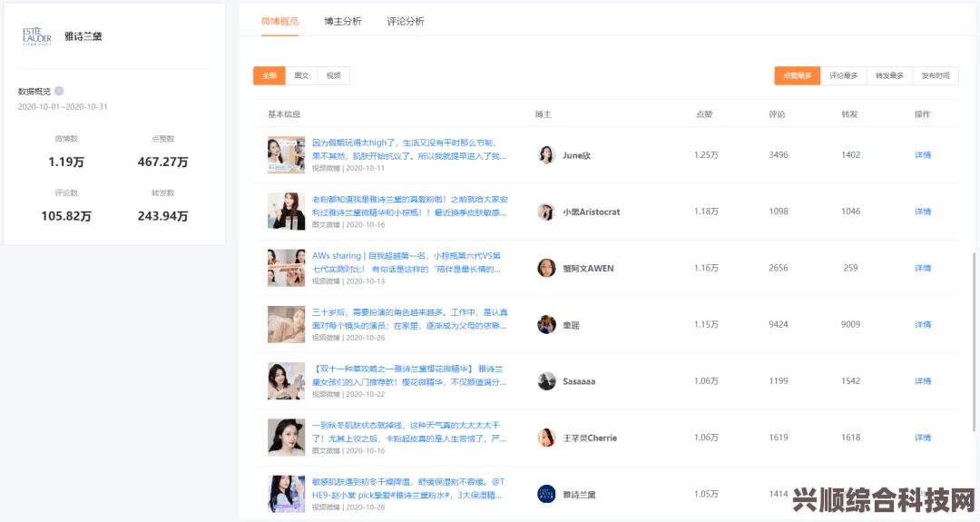Open 详情 for 王芊灵Cherrie's post
Image resolution: width=980 pixels, height=522 pixels.
923,438
